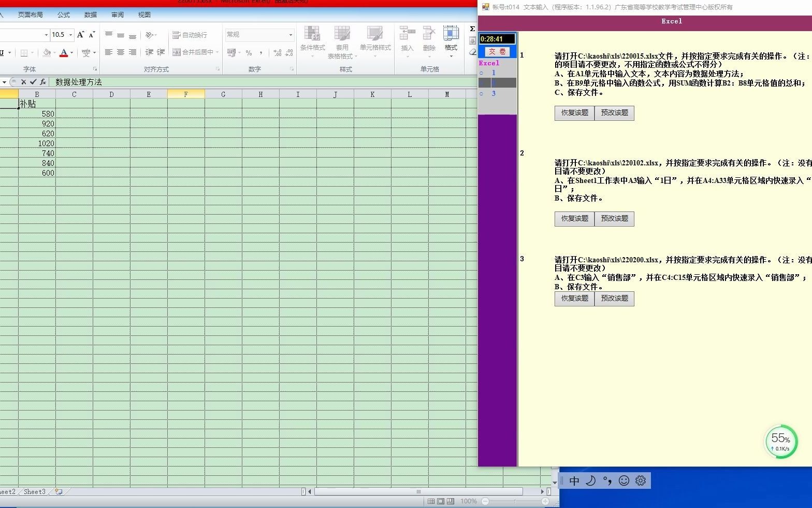This screenshot has height=508, width=812.
Task: Apply middle vertical alignment
Action: [x=121, y=35]
